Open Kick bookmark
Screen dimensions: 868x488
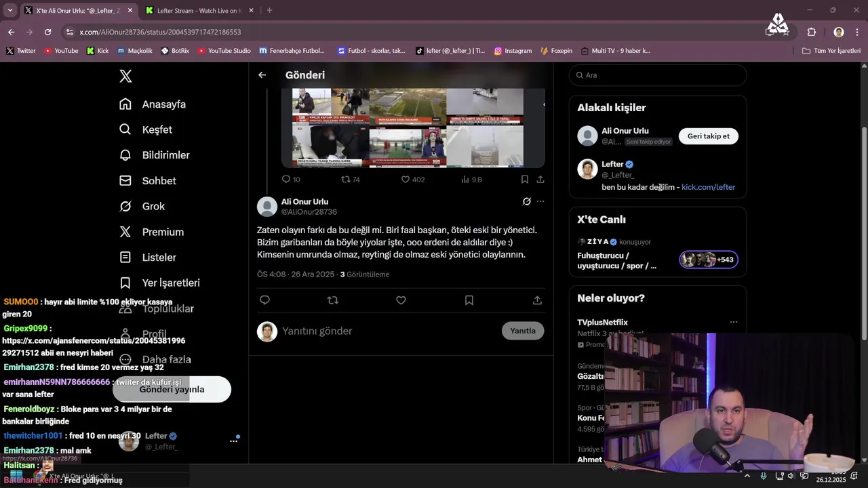point(98,51)
